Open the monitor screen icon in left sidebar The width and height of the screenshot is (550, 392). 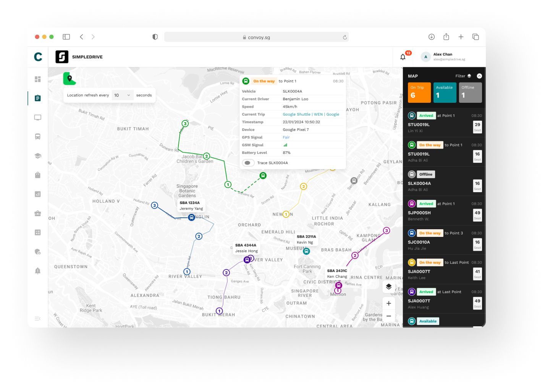(37, 117)
